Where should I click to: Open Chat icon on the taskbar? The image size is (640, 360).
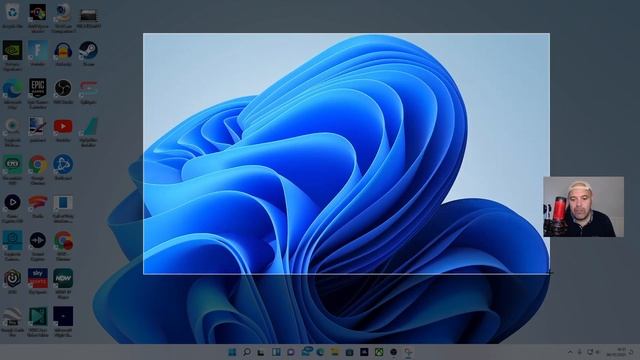coord(291,352)
